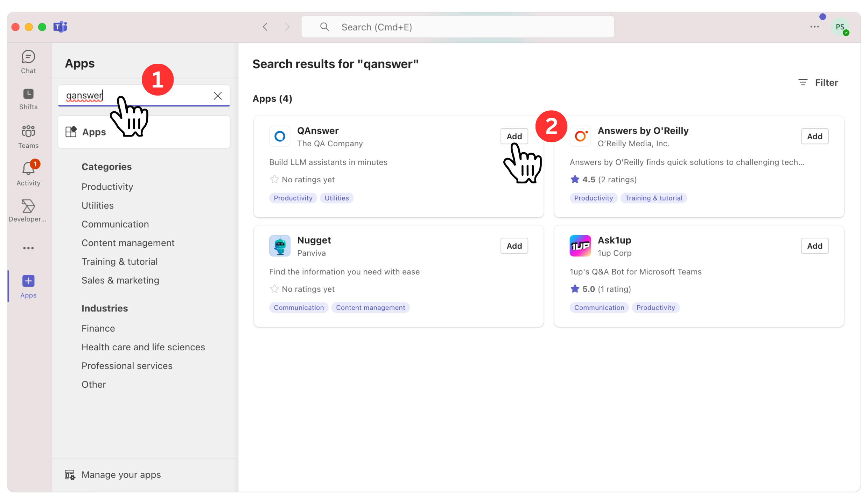Select the Utilities category
This screenshot has width=868, height=504.
[98, 205]
